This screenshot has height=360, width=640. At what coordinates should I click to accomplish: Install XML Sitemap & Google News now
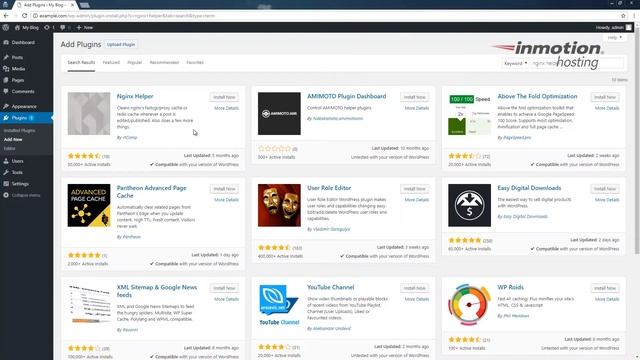pyautogui.click(x=224, y=288)
